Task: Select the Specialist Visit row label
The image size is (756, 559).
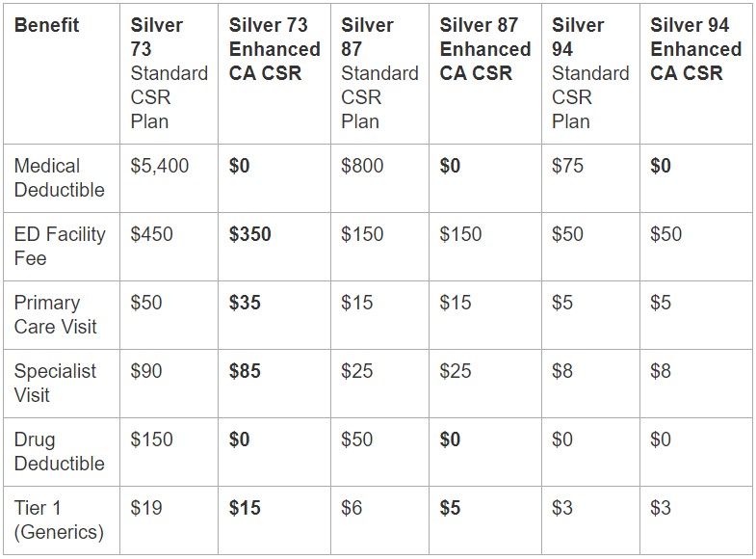Action: [55, 383]
